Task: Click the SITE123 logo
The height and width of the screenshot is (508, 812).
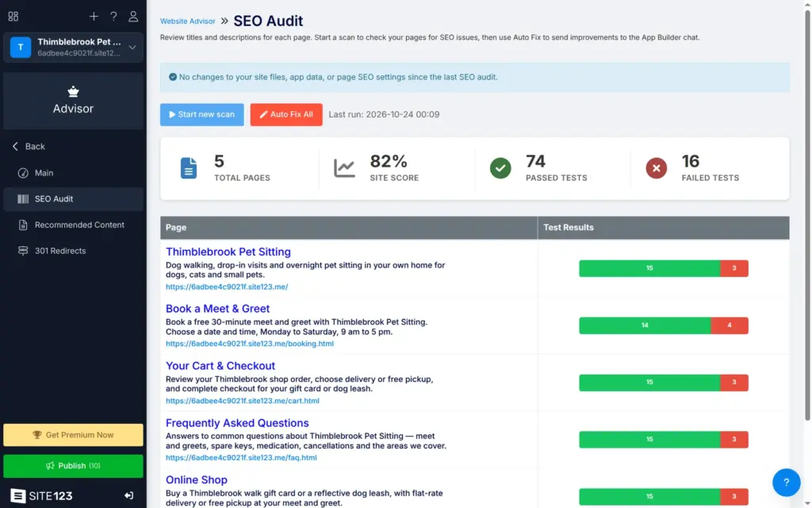Action: coord(41,496)
